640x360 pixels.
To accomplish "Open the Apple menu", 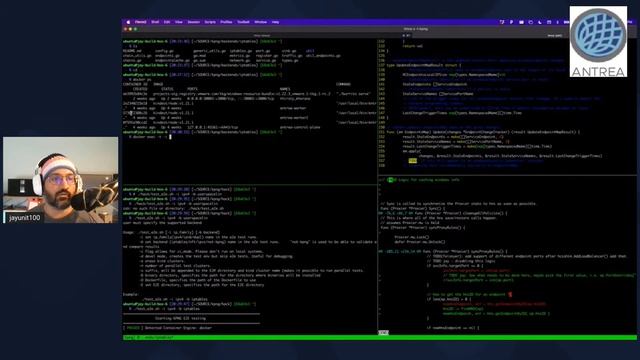I will pos(128,22).
